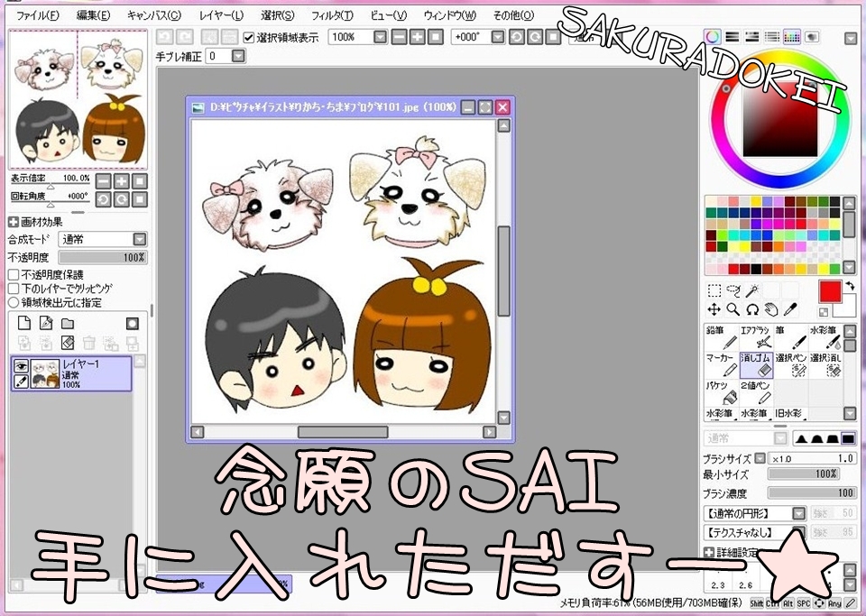Open color panel options dropdown arrow
866x616 pixels.
tap(851, 38)
